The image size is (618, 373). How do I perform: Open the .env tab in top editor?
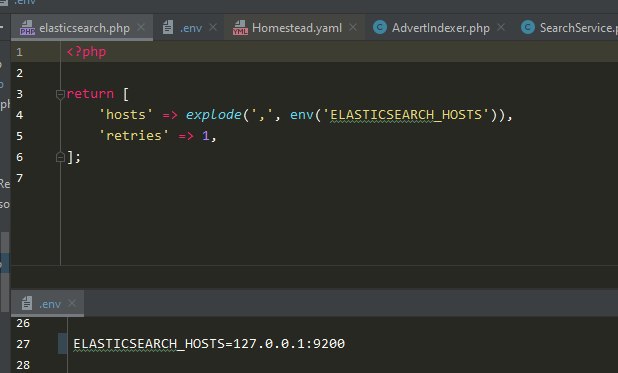[x=191, y=28]
